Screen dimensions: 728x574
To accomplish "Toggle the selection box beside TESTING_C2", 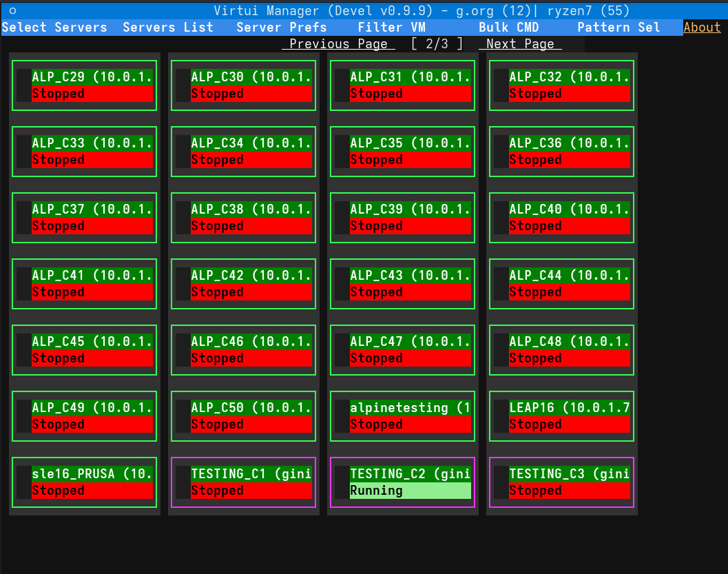I will (x=342, y=482).
